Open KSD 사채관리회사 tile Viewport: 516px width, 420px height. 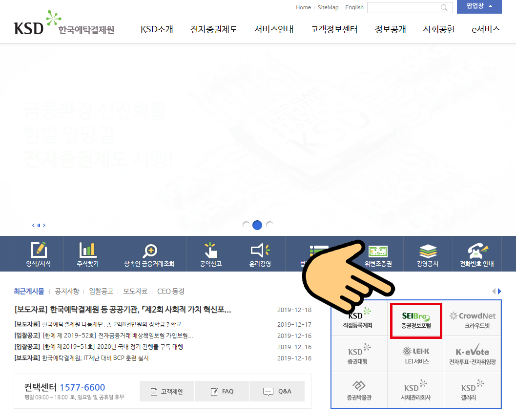(416, 390)
